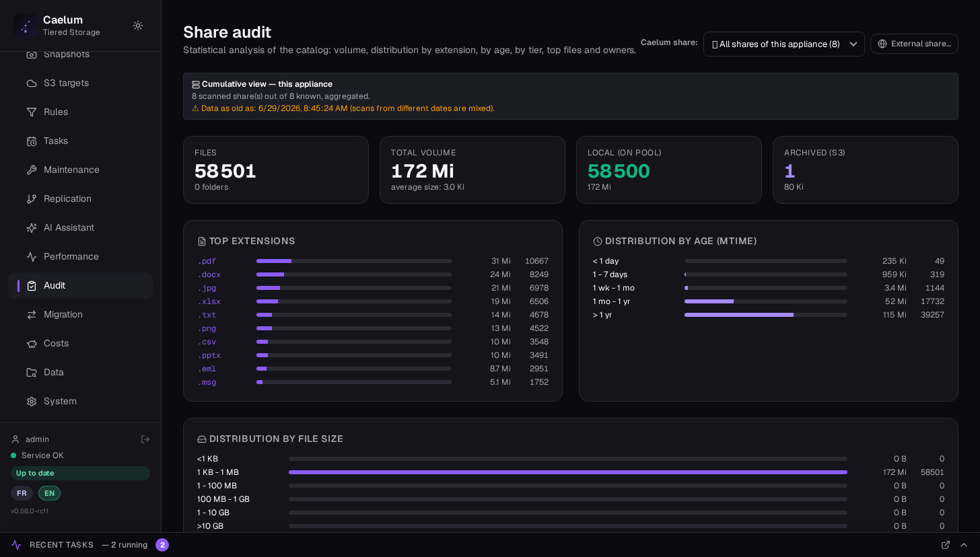
Task: Click the .pdf extension volume bar
Action: click(x=354, y=261)
